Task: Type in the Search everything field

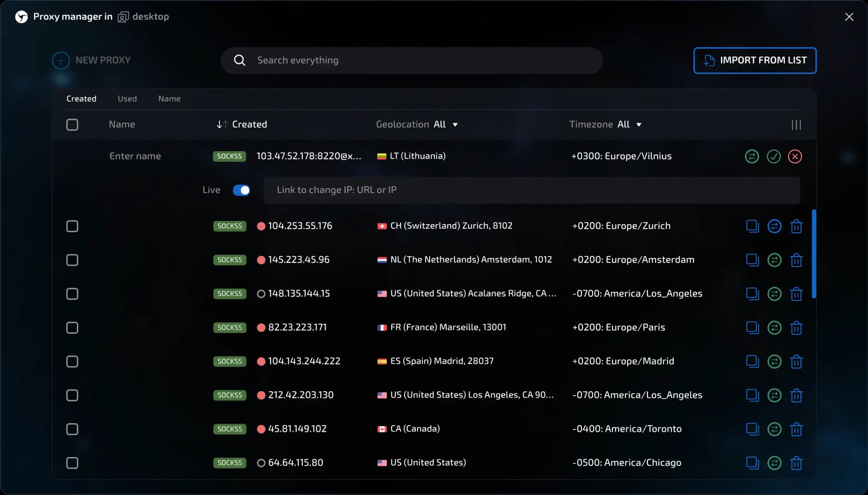Action: coord(411,60)
